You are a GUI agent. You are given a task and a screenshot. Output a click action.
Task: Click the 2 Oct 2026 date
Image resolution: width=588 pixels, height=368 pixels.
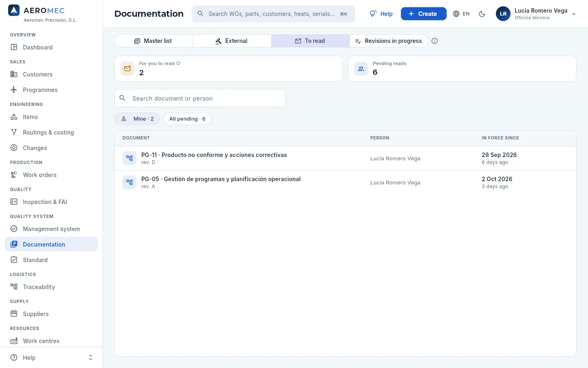497,179
